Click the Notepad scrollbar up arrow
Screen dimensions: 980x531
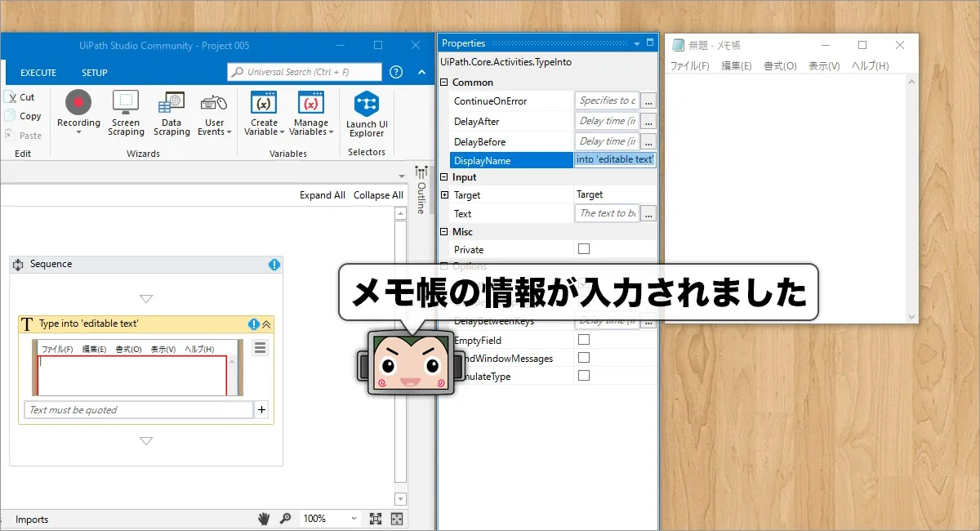[x=912, y=81]
